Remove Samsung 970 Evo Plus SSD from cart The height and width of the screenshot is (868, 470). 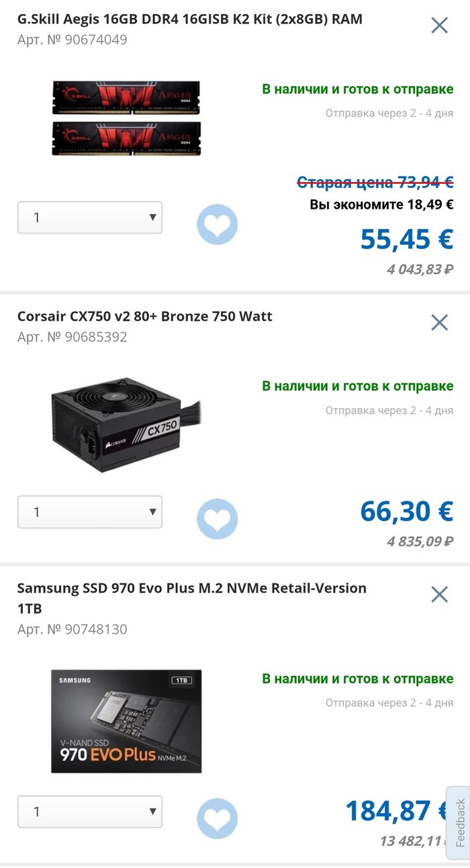439,594
